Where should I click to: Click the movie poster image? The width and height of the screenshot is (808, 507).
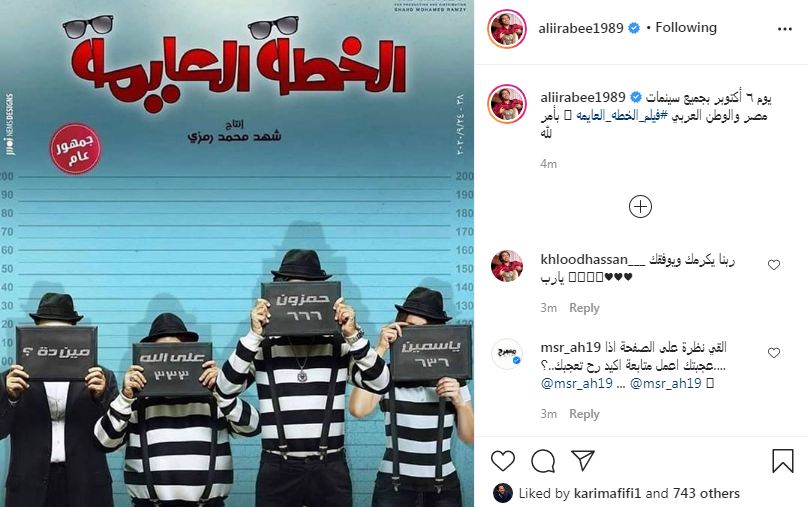[237, 254]
